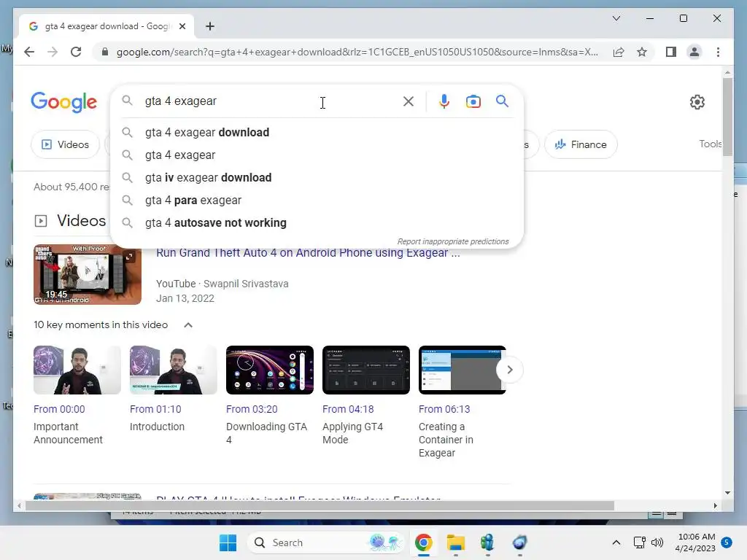Collapse the 10 key moments section
The image size is (747, 560).
click(188, 324)
